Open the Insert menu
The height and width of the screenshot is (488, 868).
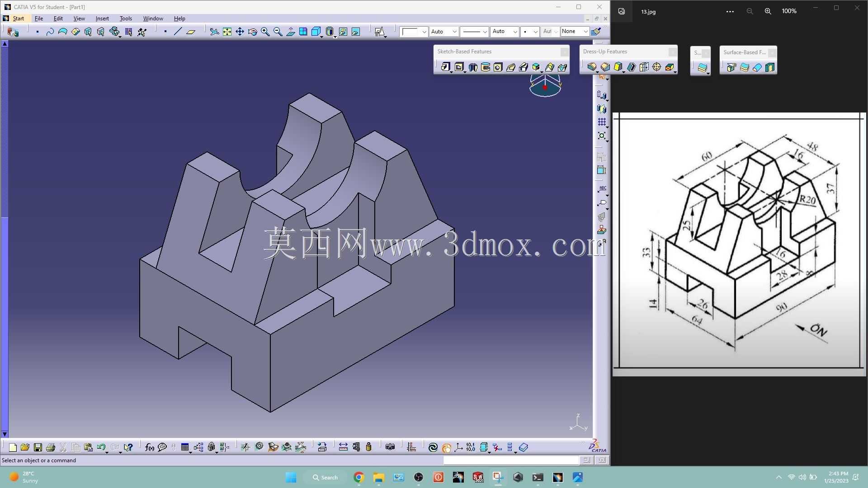[102, 19]
